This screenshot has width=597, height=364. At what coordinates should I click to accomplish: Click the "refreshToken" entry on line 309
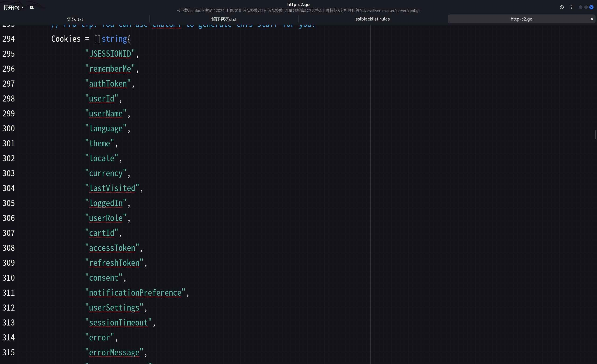(x=114, y=263)
